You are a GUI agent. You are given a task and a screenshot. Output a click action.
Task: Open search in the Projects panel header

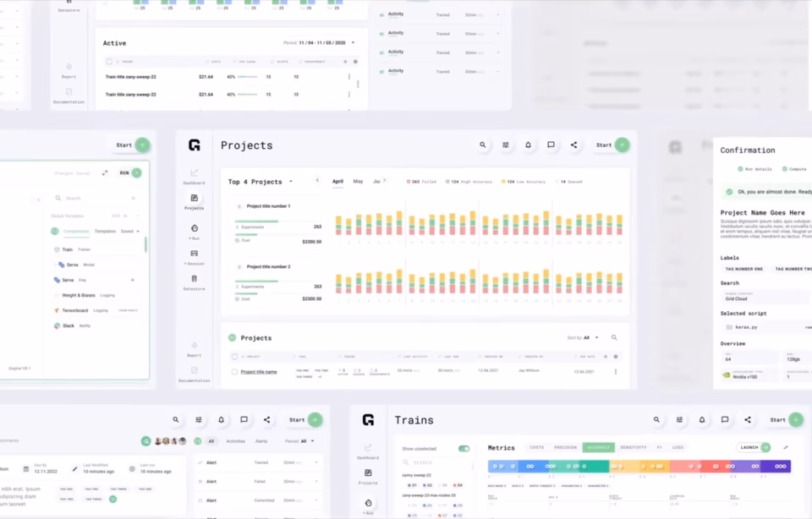483,145
